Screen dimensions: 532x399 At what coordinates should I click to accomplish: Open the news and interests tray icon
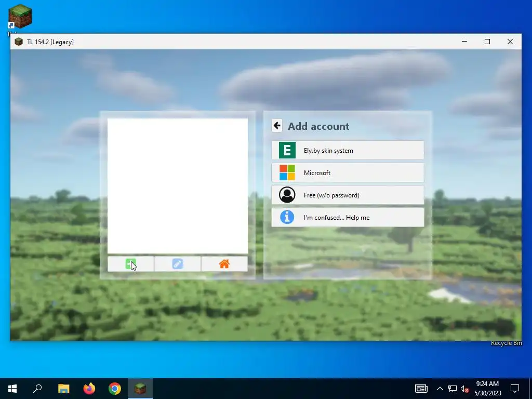[x=421, y=389]
